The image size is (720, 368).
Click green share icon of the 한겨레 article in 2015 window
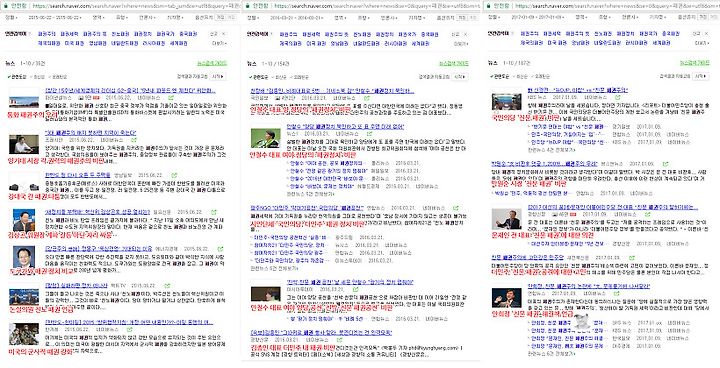click(129, 329)
